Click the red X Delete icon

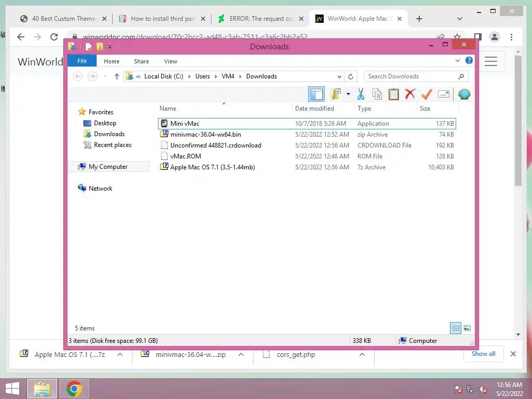410,94
